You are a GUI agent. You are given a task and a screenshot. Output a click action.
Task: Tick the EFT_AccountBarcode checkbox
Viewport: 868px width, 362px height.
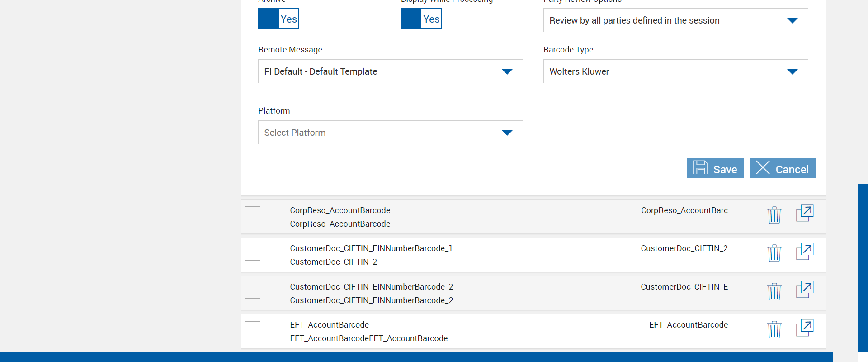[252, 329]
